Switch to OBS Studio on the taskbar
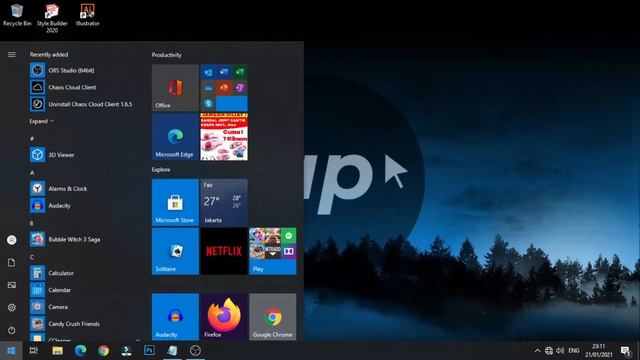 195,351
